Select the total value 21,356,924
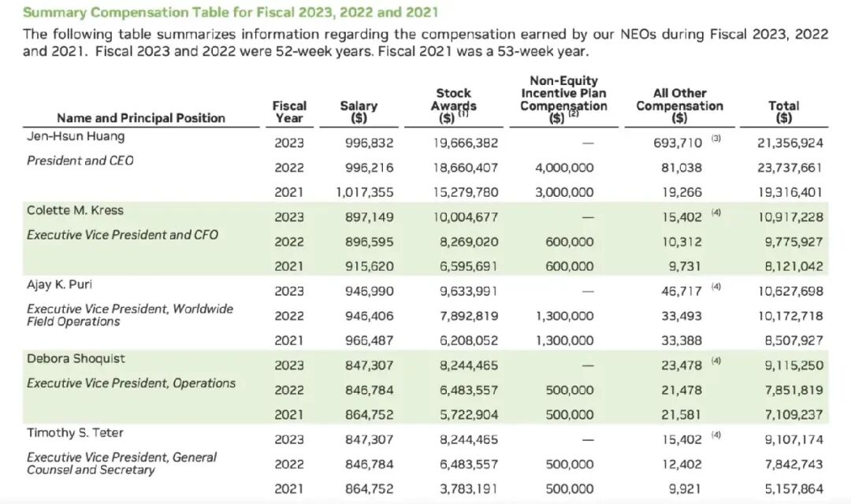 coord(790,143)
